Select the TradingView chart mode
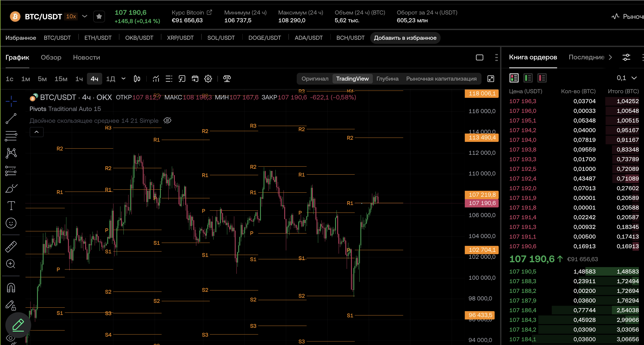Viewport: 644px width, 345px height. (x=352, y=79)
